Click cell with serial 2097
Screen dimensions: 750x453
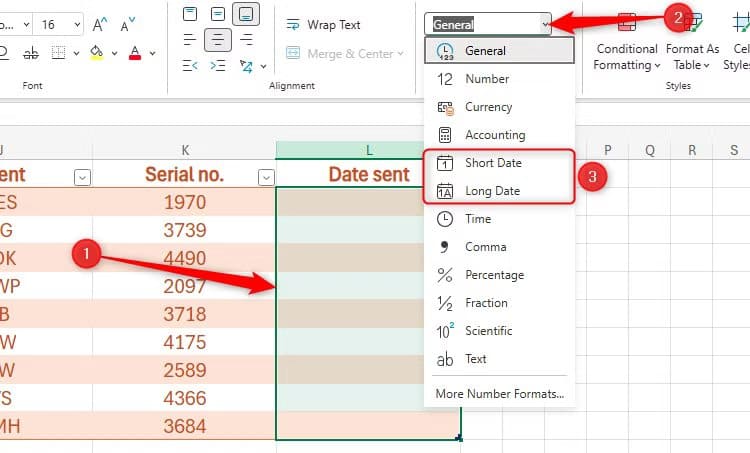(185, 286)
